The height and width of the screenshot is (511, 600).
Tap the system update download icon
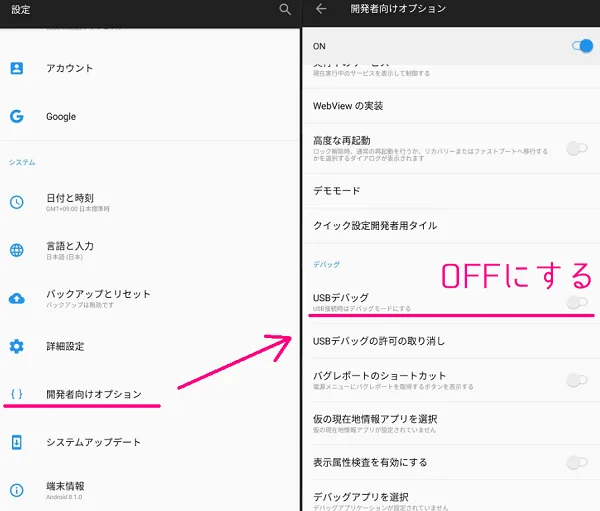pos(16,442)
